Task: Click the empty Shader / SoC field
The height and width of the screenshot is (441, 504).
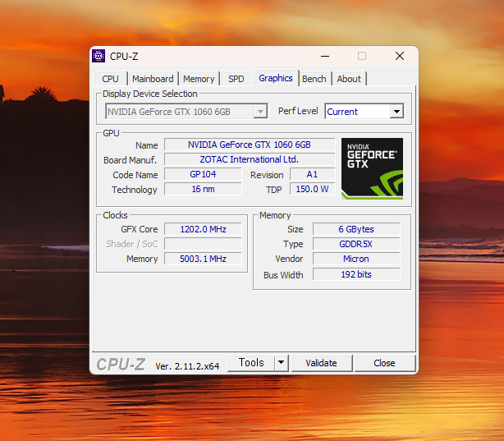Action: coord(203,244)
